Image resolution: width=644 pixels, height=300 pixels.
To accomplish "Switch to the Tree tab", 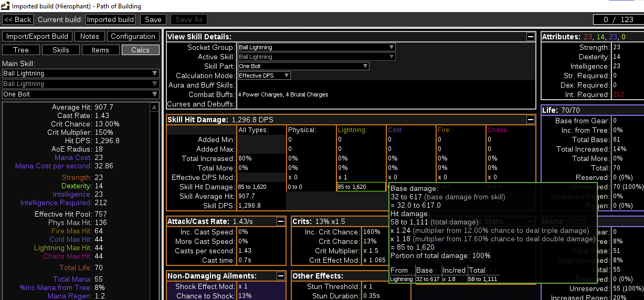I will click(21, 50).
